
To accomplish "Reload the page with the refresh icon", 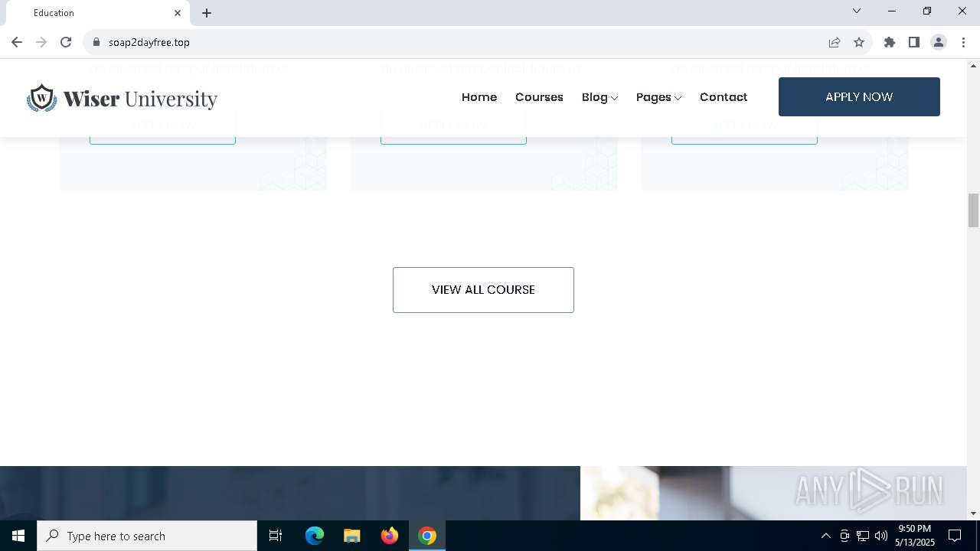I will [66, 42].
